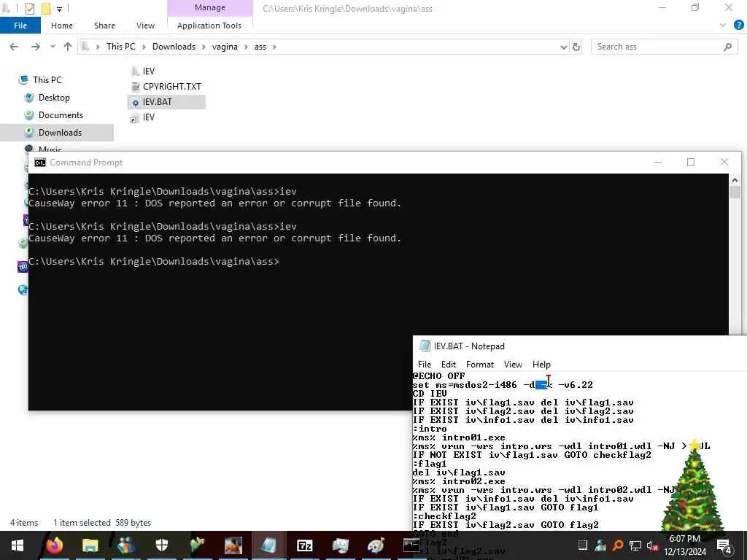This screenshot has height=560, width=747.
Task: Open Windows Security shield taskbar icon
Action: (162, 545)
